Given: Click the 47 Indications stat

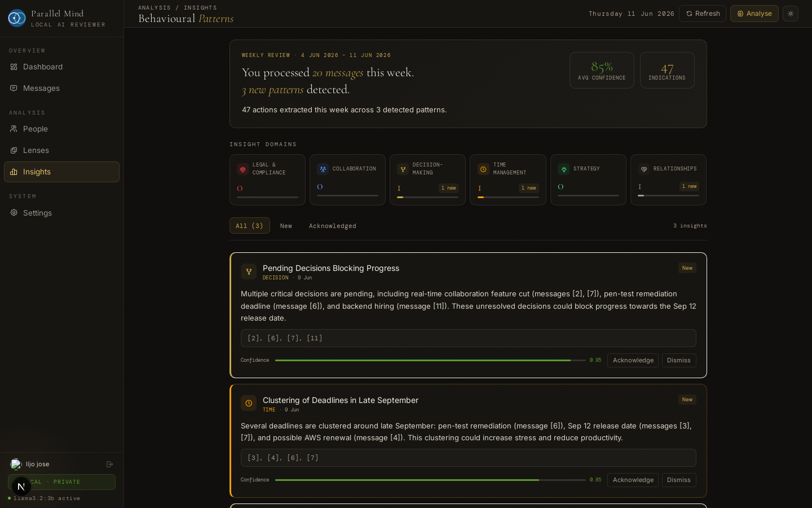Looking at the screenshot, I should pyautogui.click(x=667, y=71).
